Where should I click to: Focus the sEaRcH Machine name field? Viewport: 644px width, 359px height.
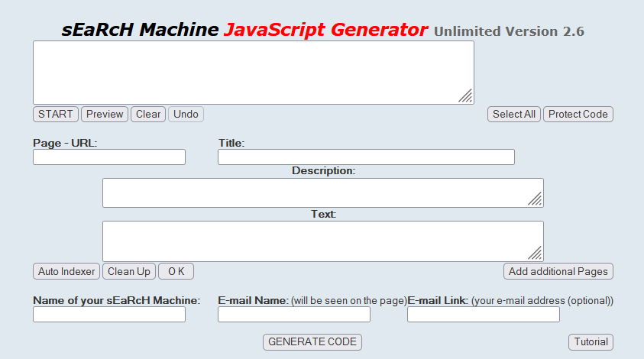[109, 315]
